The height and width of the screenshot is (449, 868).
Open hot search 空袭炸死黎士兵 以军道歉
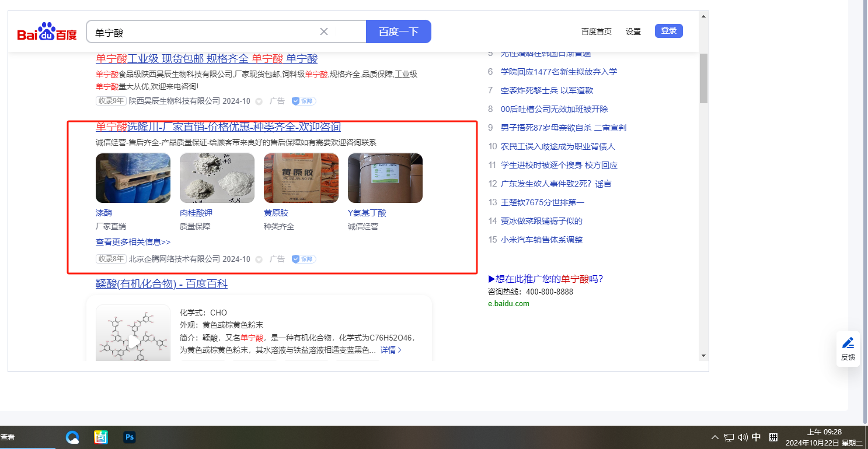[x=547, y=90]
